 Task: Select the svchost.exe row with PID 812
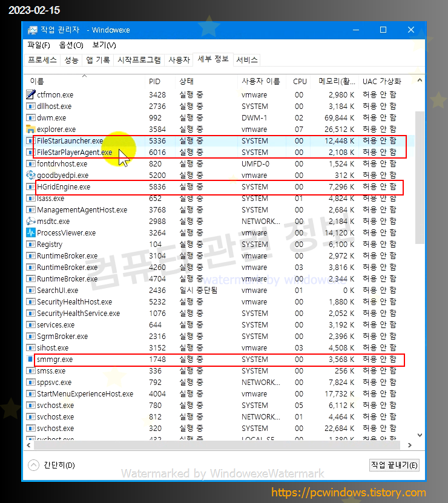click(220, 417)
